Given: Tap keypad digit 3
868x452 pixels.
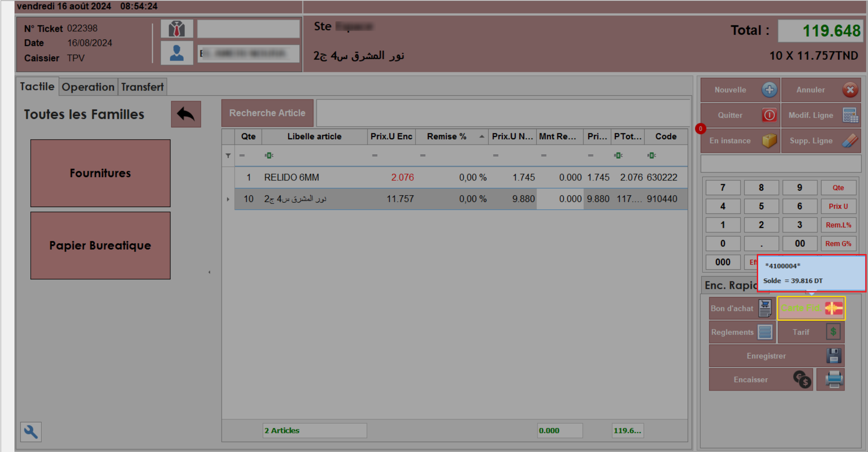Looking at the screenshot, I should tap(800, 225).
